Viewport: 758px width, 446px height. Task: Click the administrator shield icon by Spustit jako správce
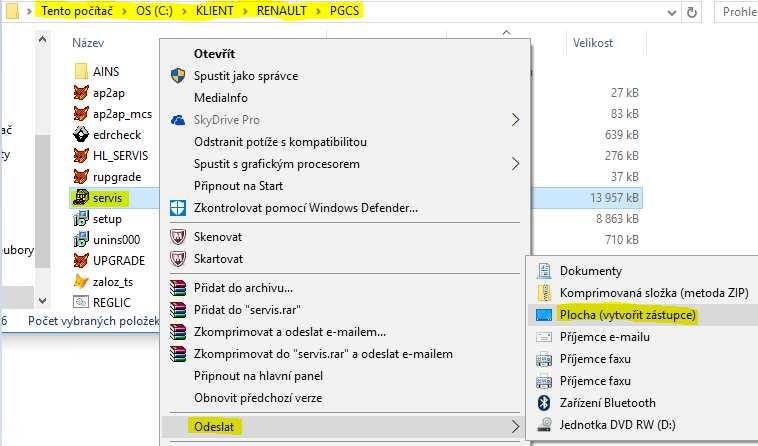(x=178, y=76)
